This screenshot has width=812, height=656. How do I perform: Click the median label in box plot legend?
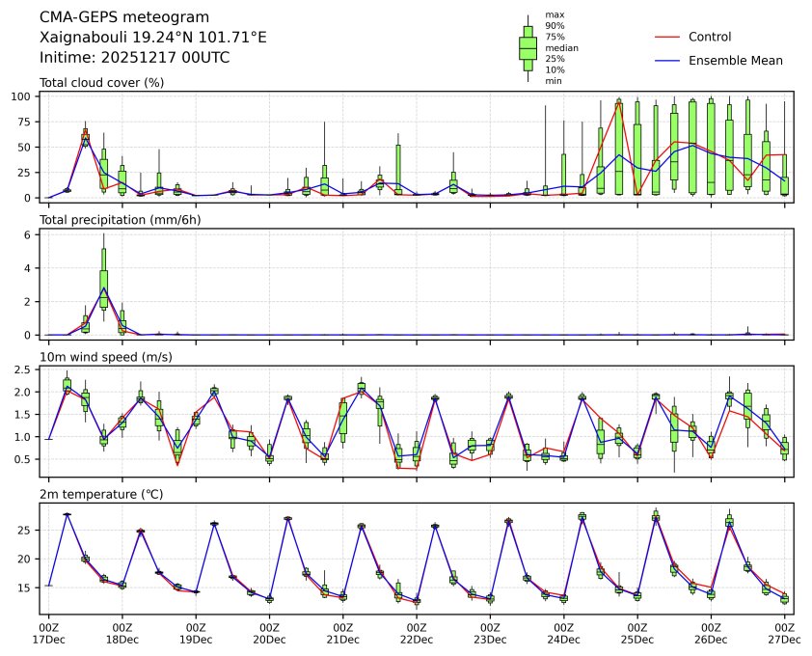[556, 46]
